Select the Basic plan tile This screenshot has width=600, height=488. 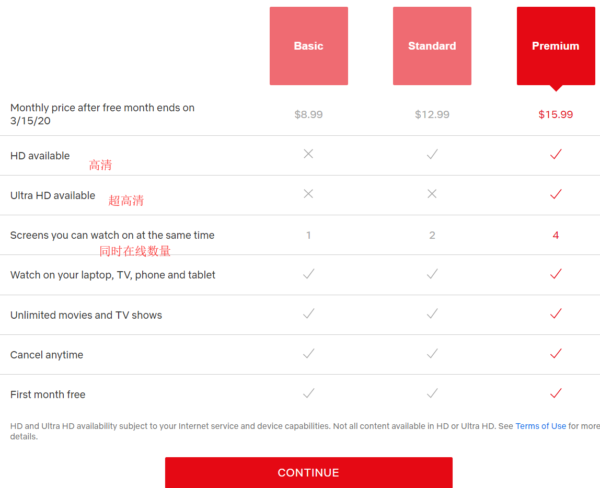(x=309, y=46)
